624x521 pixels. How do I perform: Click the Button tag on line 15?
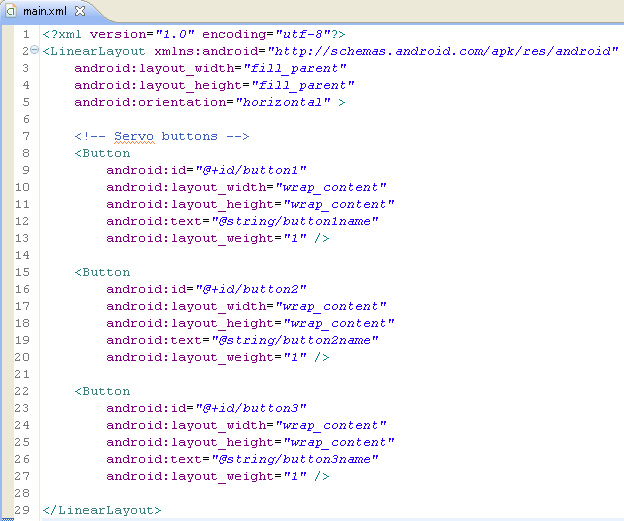[102, 272]
